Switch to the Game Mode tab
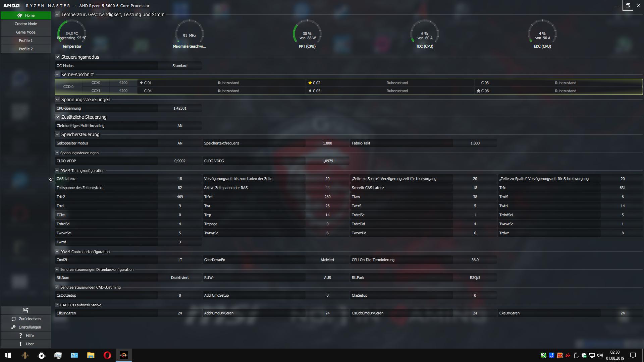Screen dimensions: 644x362 click(x=26, y=32)
